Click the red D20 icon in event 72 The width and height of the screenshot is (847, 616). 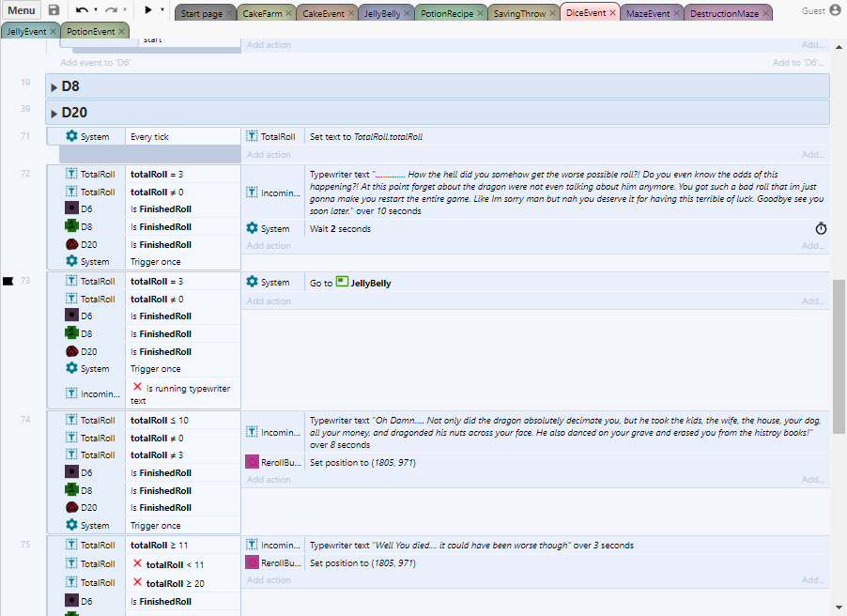pyautogui.click(x=71, y=244)
